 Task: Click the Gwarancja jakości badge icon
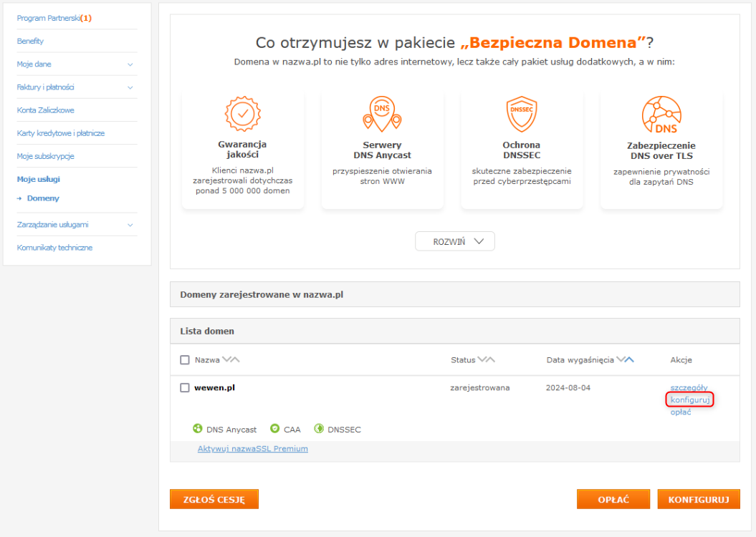[242, 114]
